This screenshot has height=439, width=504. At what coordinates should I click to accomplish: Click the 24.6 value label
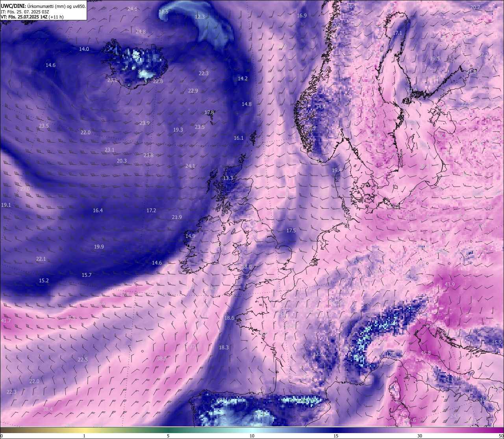[x=133, y=9]
